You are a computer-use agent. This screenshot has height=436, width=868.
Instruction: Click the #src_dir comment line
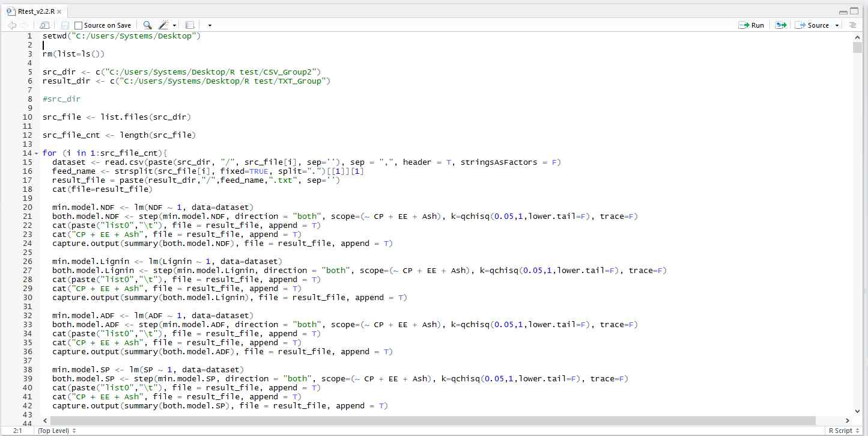tap(61, 99)
